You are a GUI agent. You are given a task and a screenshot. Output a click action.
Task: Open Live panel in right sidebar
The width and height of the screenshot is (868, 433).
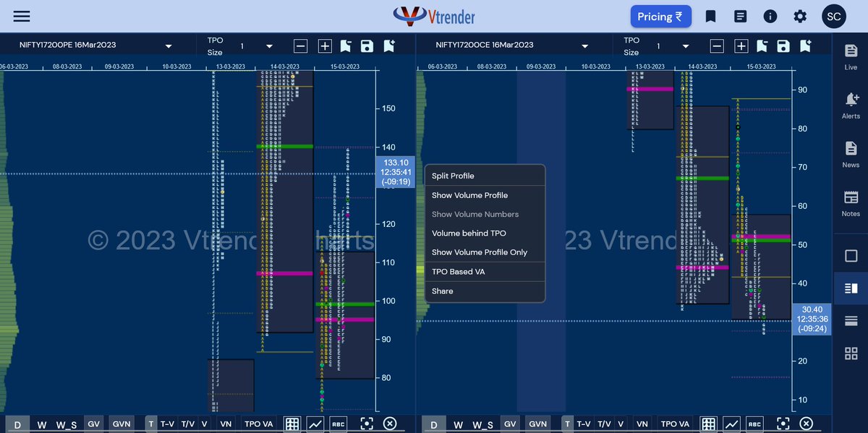tap(851, 56)
